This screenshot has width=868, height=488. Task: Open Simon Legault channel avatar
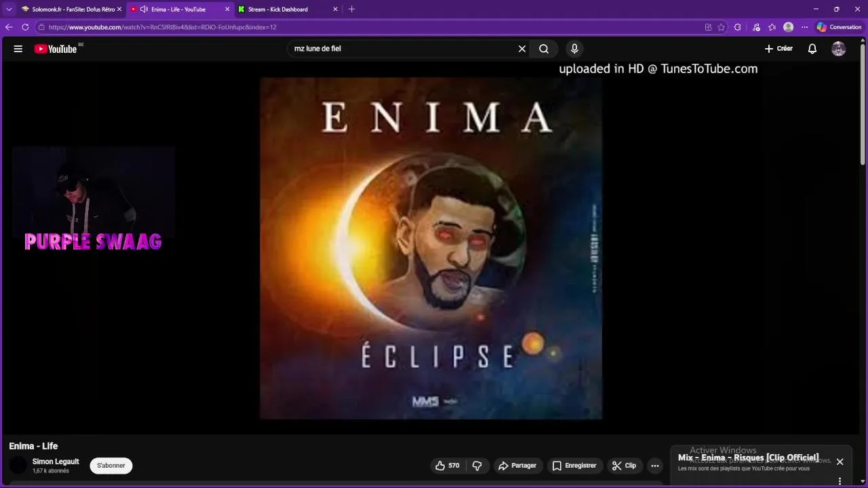[18, 466]
